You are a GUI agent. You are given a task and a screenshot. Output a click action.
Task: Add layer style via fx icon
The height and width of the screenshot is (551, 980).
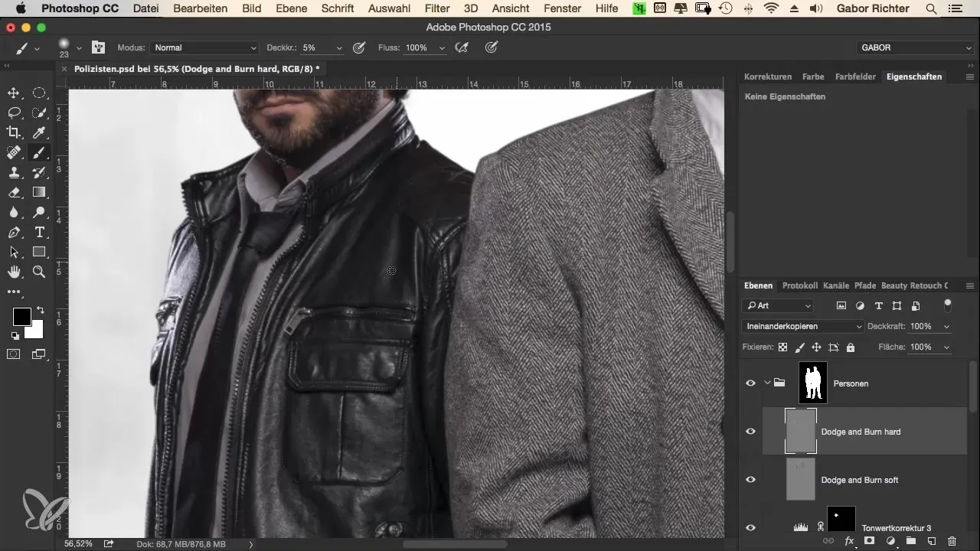[849, 540]
